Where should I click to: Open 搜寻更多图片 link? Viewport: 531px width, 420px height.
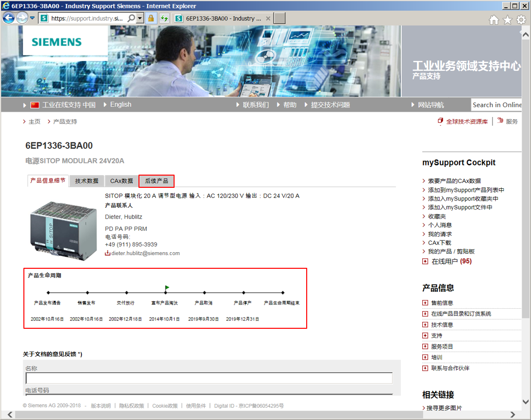coord(444,408)
